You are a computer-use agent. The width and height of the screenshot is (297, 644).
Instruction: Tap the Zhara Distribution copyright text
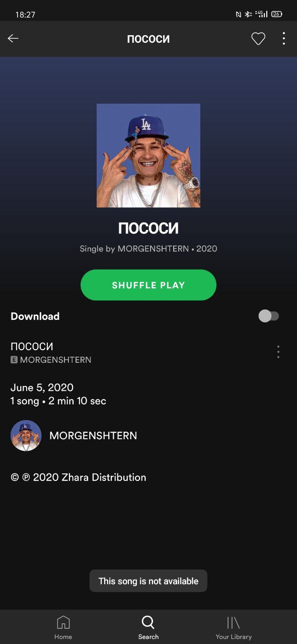[x=79, y=477]
